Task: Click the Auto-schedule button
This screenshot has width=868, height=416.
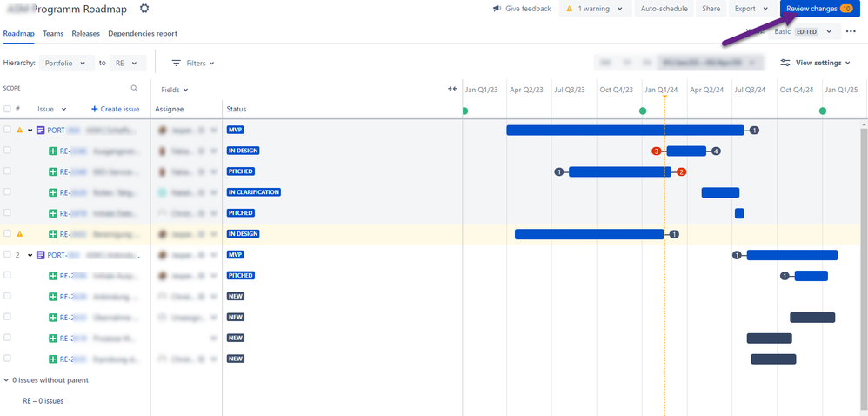Action: click(x=664, y=9)
